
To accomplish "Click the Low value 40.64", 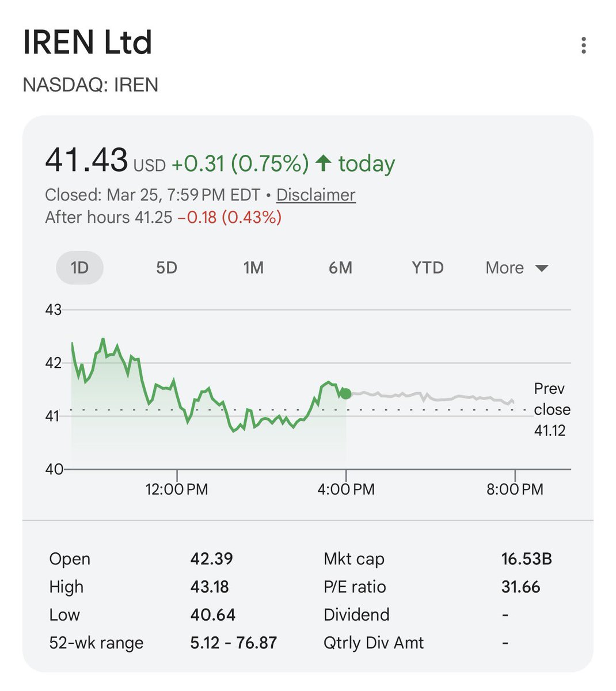I will coord(213,614).
